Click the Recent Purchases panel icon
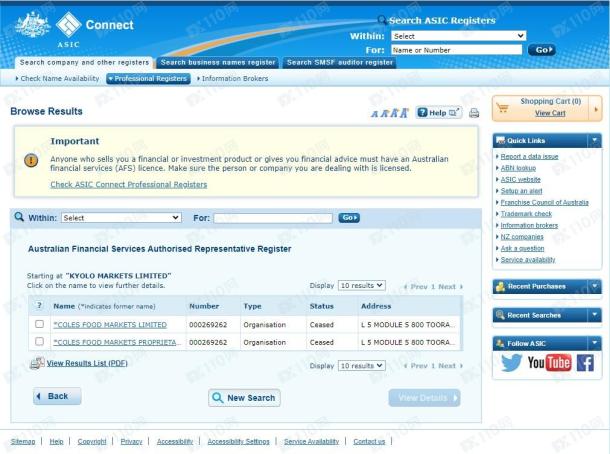The image size is (610, 454). tap(500, 287)
